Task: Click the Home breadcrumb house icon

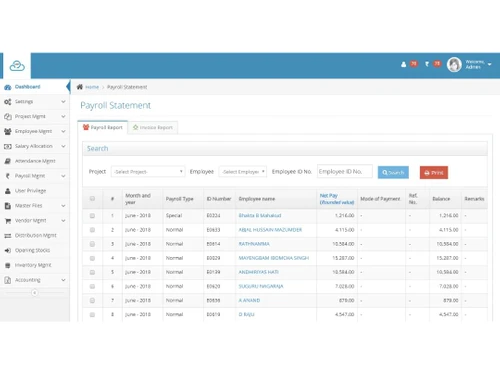Action: pyautogui.click(x=80, y=87)
